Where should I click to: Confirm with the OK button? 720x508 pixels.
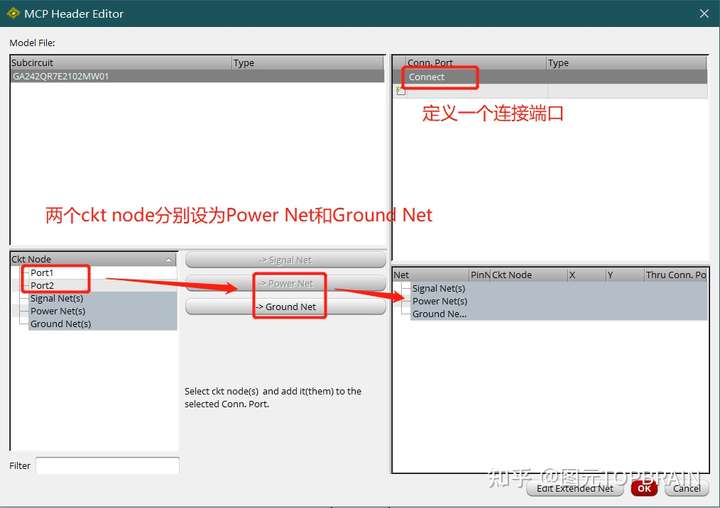pyautogui.click(x=644, y=488)
